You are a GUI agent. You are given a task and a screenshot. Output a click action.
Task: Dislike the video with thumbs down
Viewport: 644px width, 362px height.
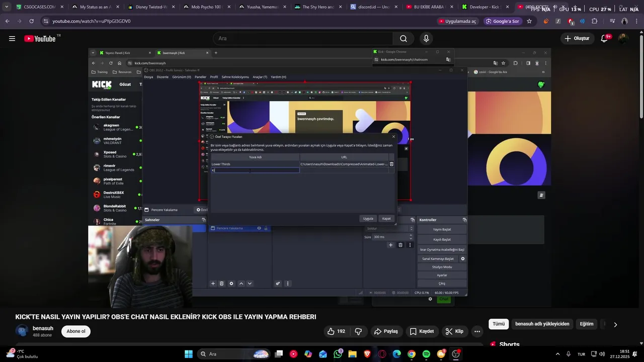click(x=358, y=331)
